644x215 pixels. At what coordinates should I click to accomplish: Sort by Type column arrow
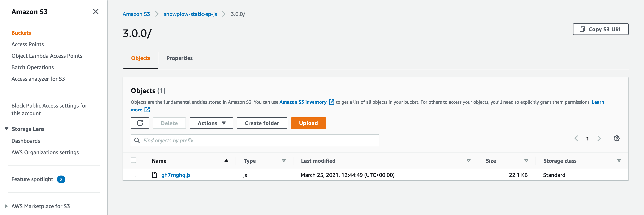(x=283, y=161)
